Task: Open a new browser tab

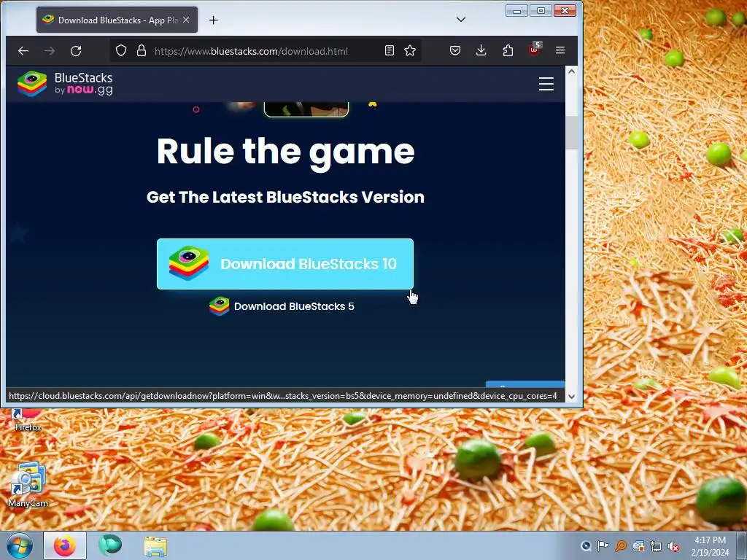Action: pyautogui.click(x=214, y=20)
